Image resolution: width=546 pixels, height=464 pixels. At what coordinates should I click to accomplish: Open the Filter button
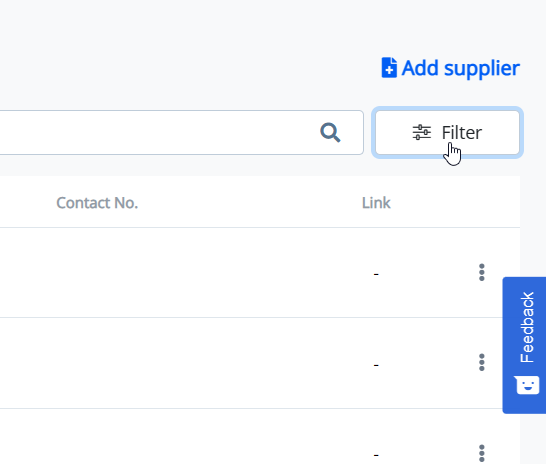pos(447,133)
